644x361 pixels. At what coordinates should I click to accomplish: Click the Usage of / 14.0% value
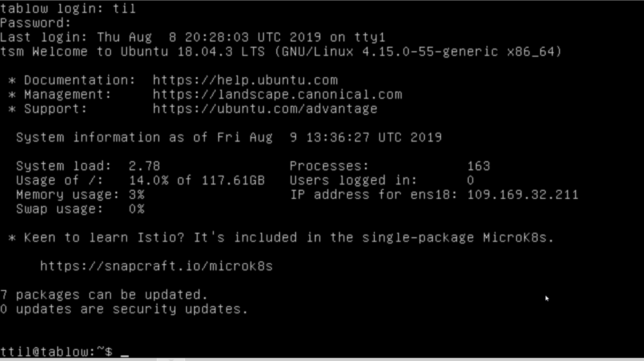(x=196, y=180)
